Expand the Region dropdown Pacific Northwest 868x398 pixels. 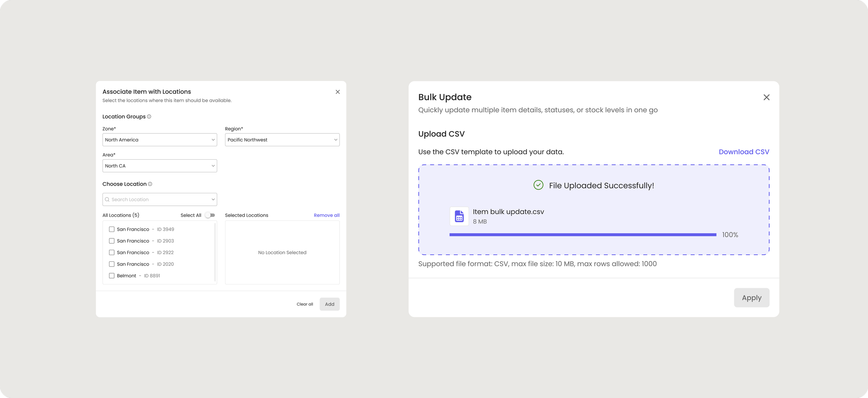[282, 140]
